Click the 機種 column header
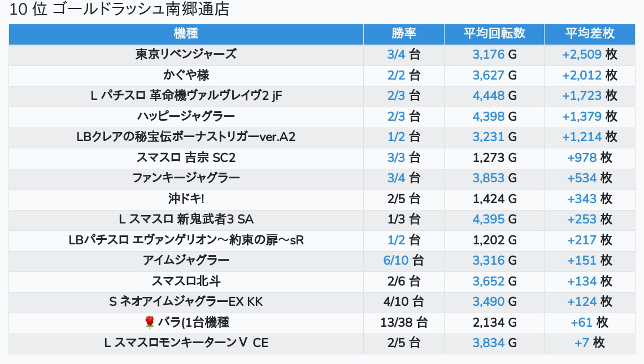Image resolution: width=644 pixels, height=364 pixels. [186, 34]
